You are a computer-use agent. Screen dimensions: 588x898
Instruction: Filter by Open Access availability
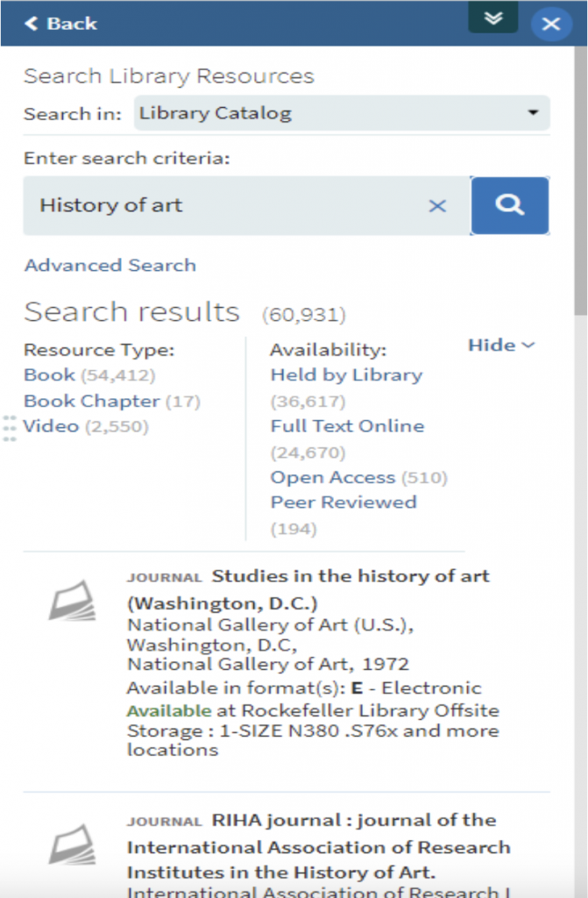click(332, 478)
